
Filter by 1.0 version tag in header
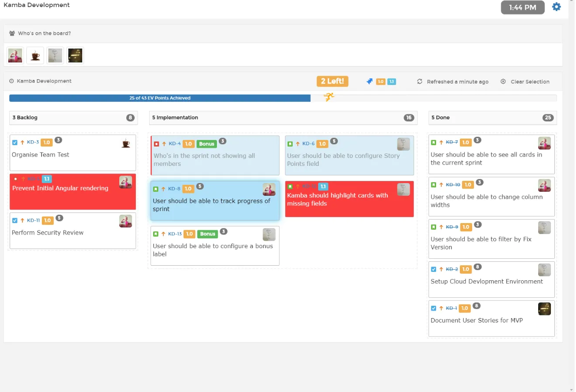pos(381,81)
